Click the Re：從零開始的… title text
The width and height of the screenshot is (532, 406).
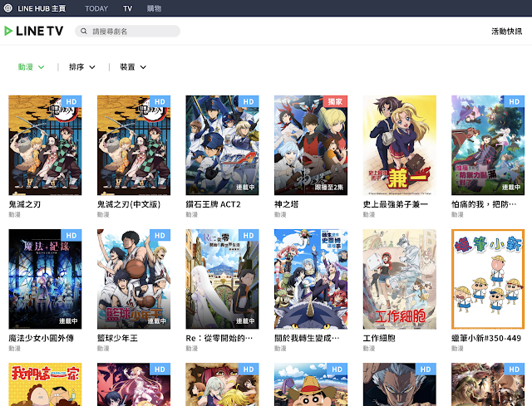tap(219, 338)
